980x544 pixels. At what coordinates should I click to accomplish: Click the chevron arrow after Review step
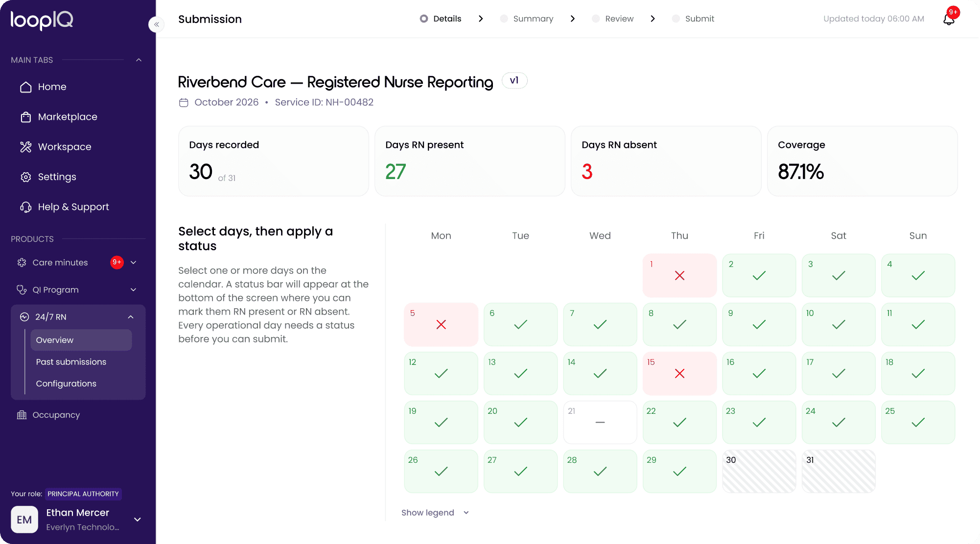(x=653, y=19)
